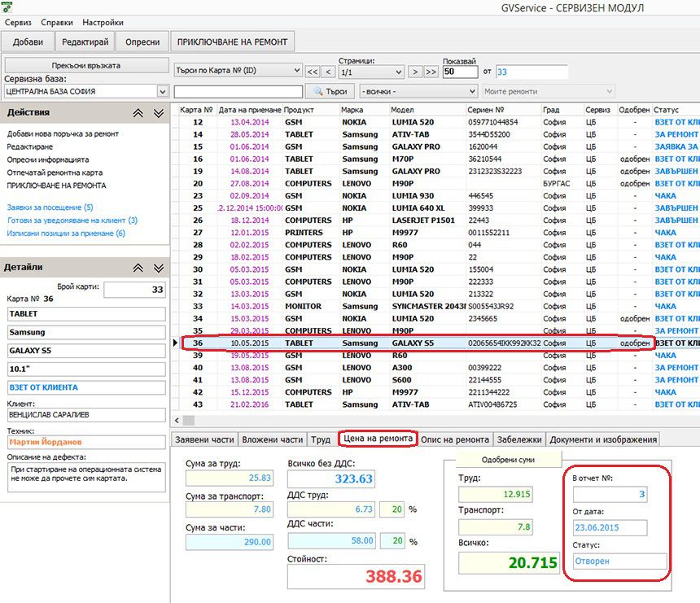Click the row indicator arrow for card 36

176,343
